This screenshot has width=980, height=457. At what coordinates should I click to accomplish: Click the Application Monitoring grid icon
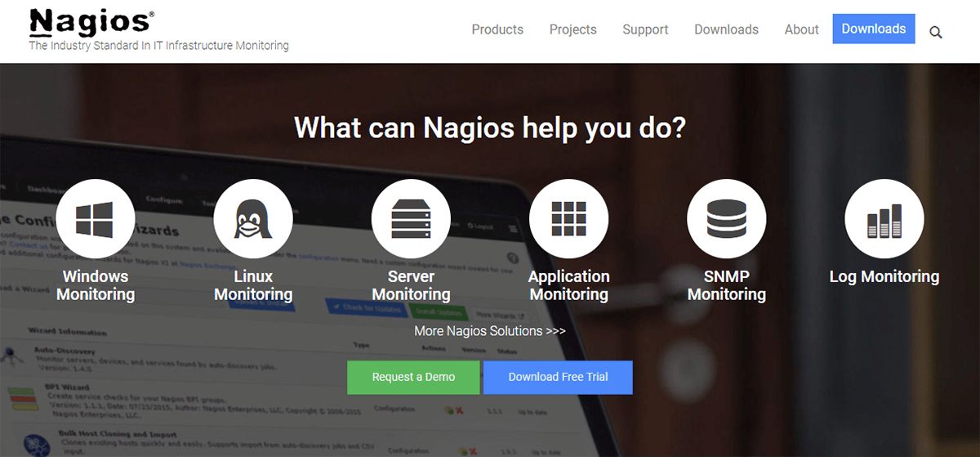click(x=568, y=219)
